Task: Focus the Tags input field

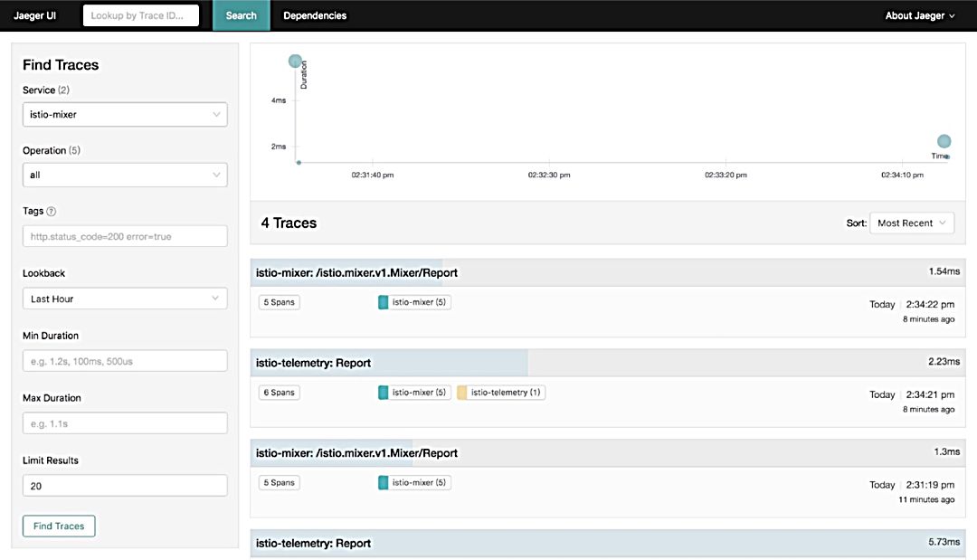Action: pos(125,237)
